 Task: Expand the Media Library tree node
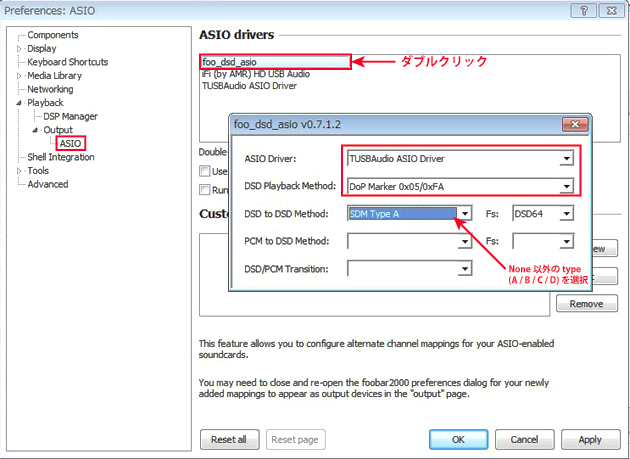coord(18,75)
